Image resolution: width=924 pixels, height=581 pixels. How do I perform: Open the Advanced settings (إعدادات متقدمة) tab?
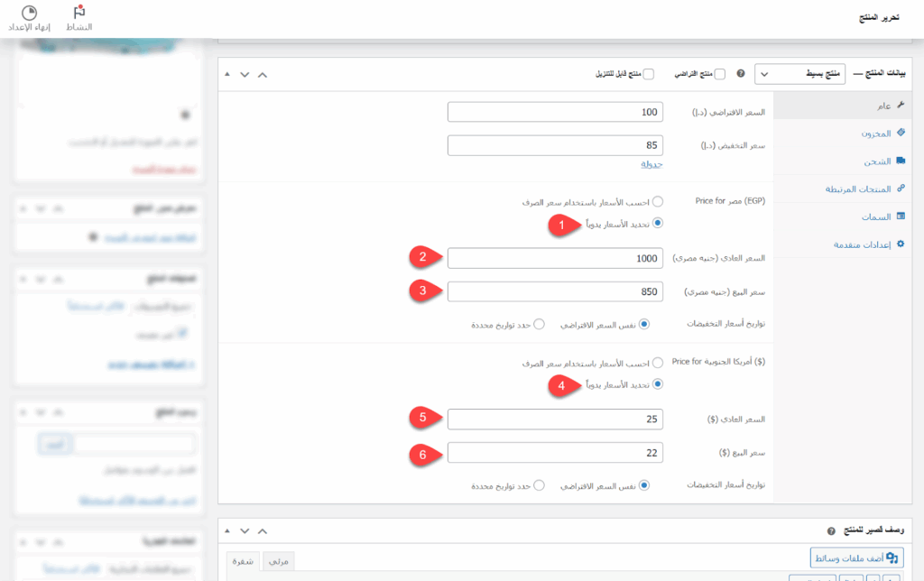pos(854,244)
